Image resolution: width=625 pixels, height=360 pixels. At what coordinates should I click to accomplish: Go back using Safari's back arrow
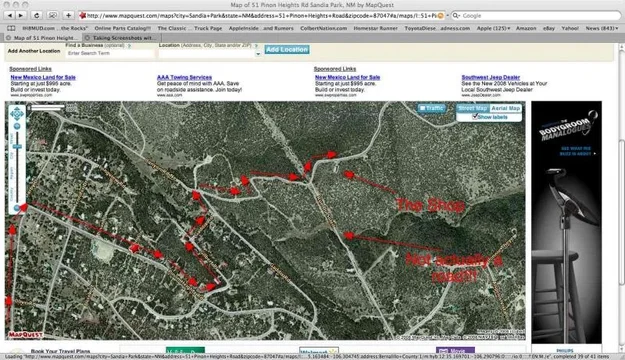click(10, 16)
